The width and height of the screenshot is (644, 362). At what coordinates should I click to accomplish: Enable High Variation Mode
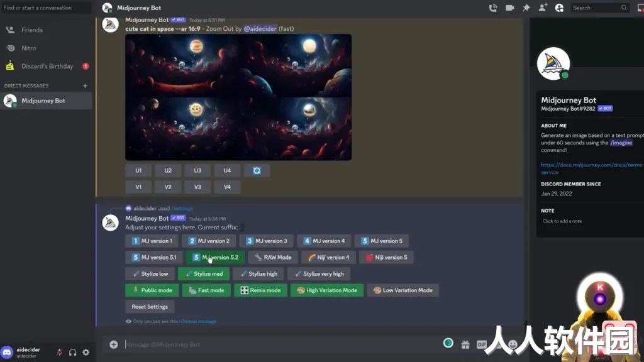click(x=327, y=290)
